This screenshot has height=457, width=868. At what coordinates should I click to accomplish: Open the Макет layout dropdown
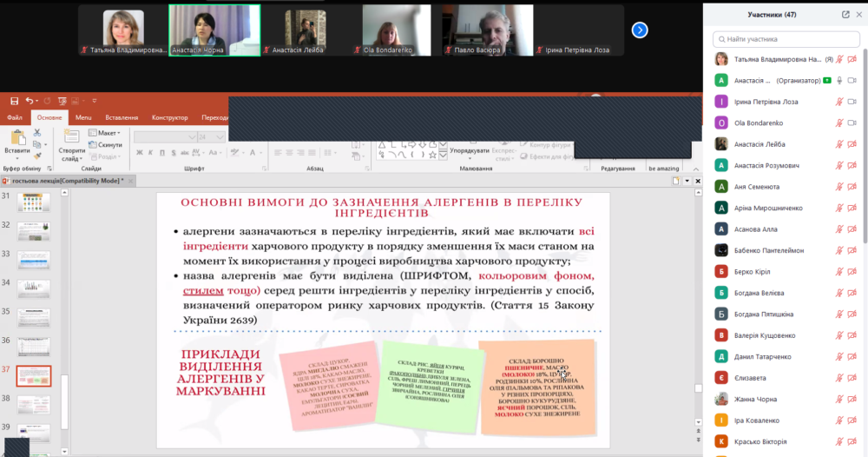[x=105, y=133]
